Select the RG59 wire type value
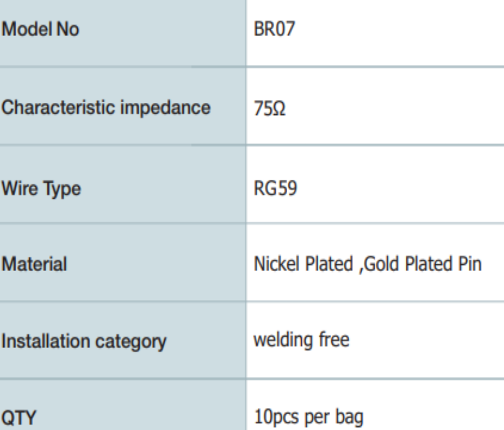This screenshot has width=504, height=430. tap(275, 188)
